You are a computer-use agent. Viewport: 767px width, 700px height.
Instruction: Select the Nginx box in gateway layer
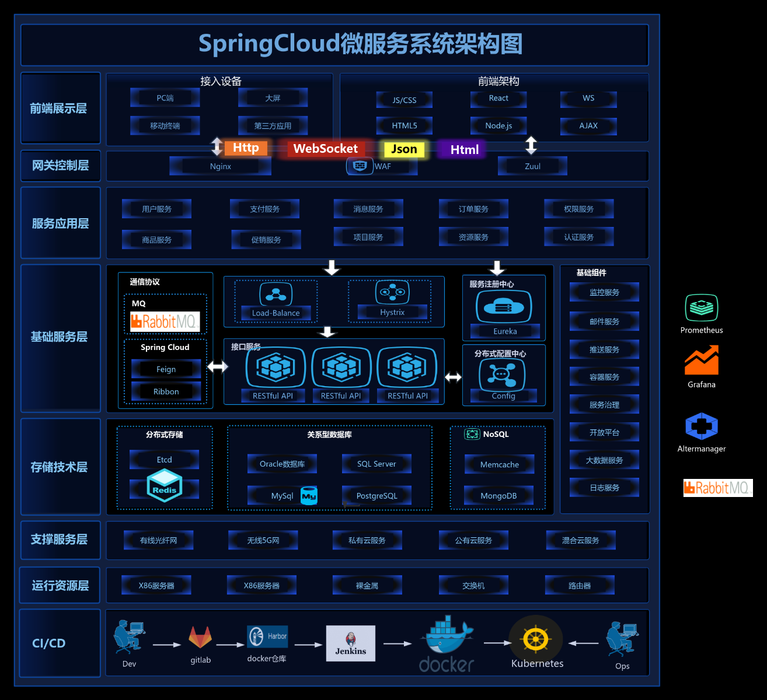(220, 166)
